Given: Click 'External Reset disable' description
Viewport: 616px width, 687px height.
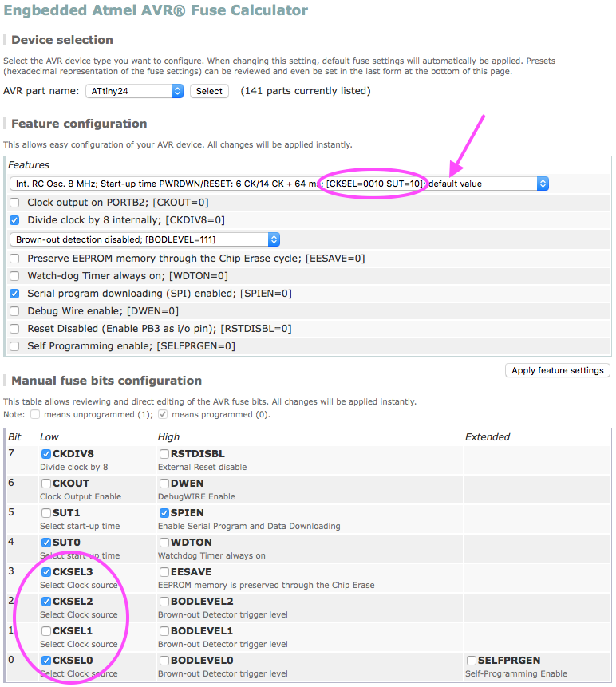Looking at the screenshot, I should (x=203, y=467).
